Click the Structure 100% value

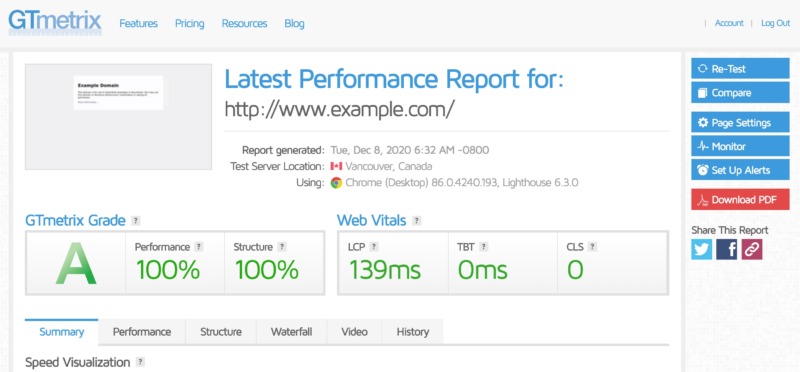pos(266,270)
